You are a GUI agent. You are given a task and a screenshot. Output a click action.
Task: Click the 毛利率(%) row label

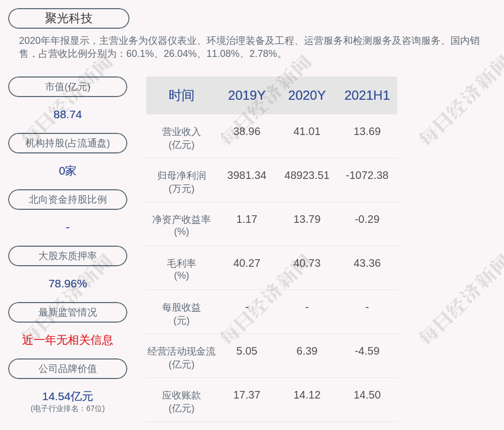[x=182, y=269]
